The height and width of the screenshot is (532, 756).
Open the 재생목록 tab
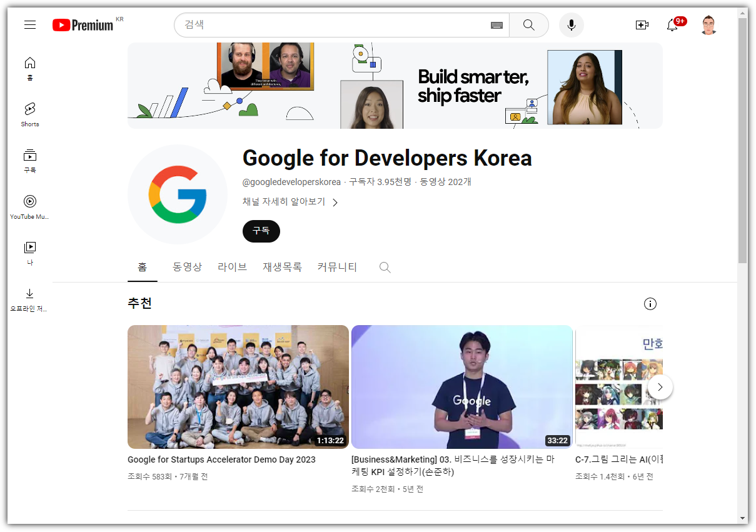[283, 267]
